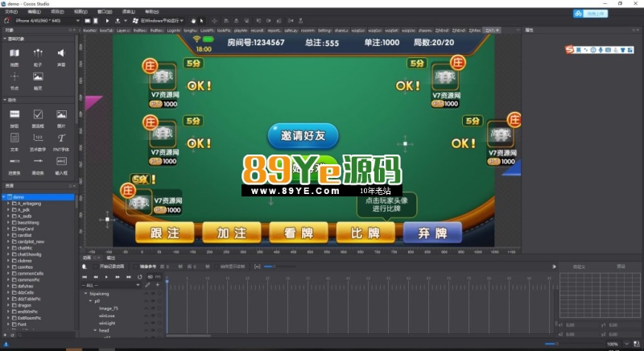Select the Particle (粒子) object icon
This screenshot has width=644, height=351.
(x=38, y=53)
